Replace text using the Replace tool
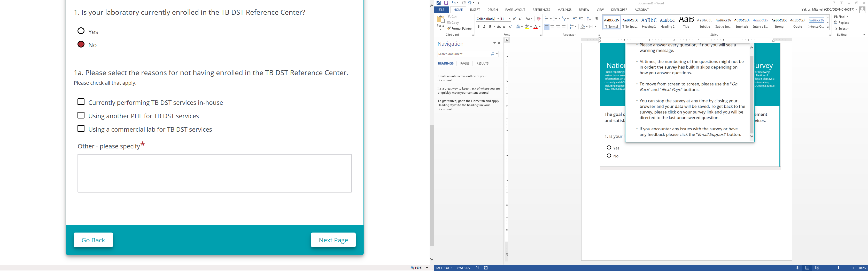868x271 pixels. pos(841,22)
